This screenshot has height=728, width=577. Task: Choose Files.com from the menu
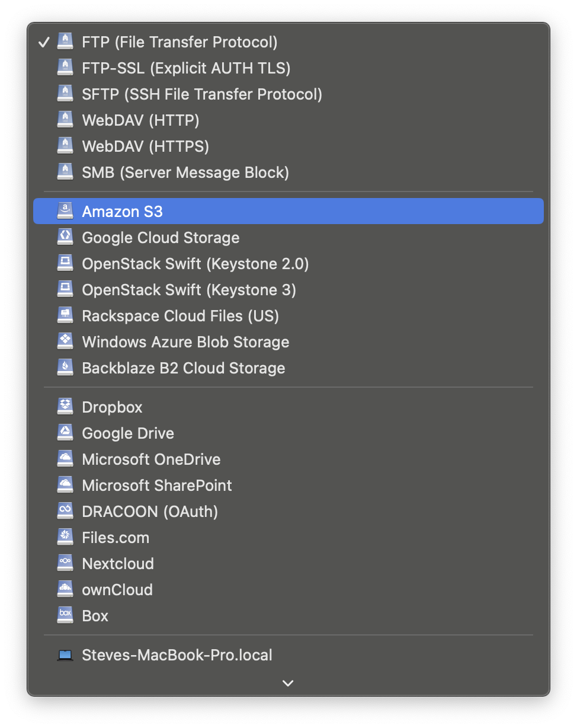click(x=288, y=537)
